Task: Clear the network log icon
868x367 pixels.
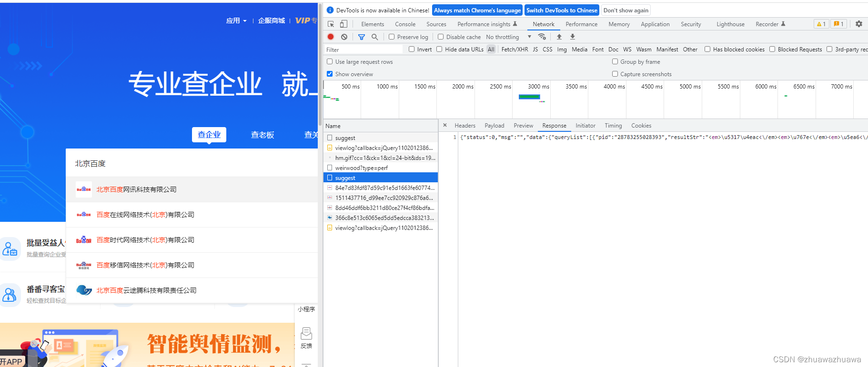Action: [x=344, y=37]
